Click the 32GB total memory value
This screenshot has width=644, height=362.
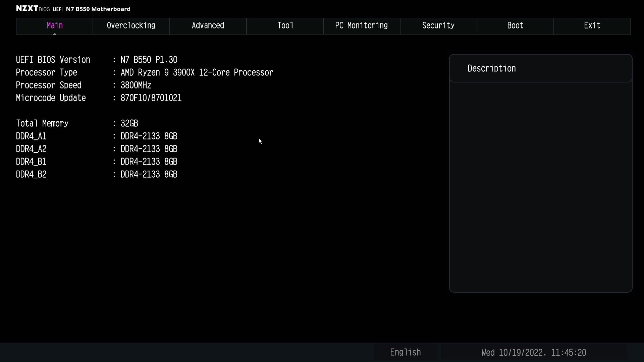[x=129, y=123]
